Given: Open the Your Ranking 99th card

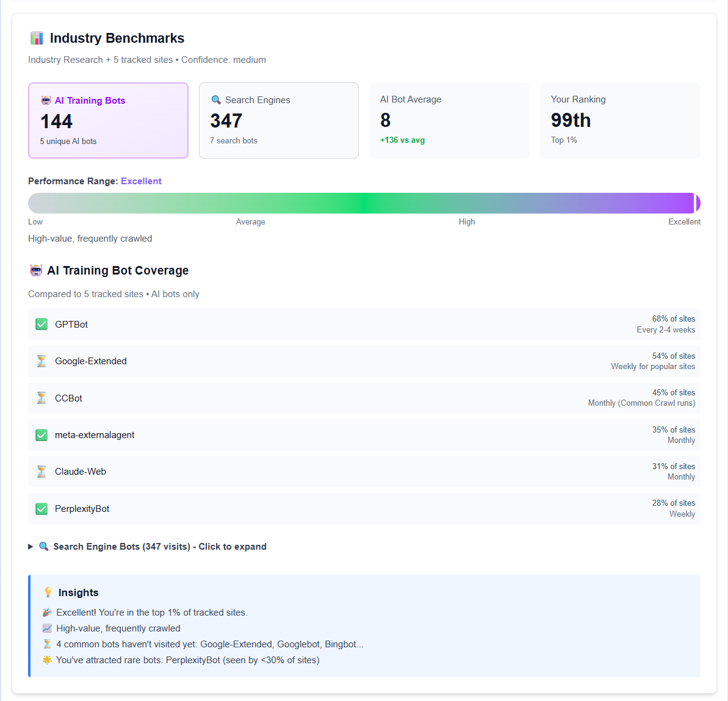Looking at the screenshot, I should tap(620, 120).
